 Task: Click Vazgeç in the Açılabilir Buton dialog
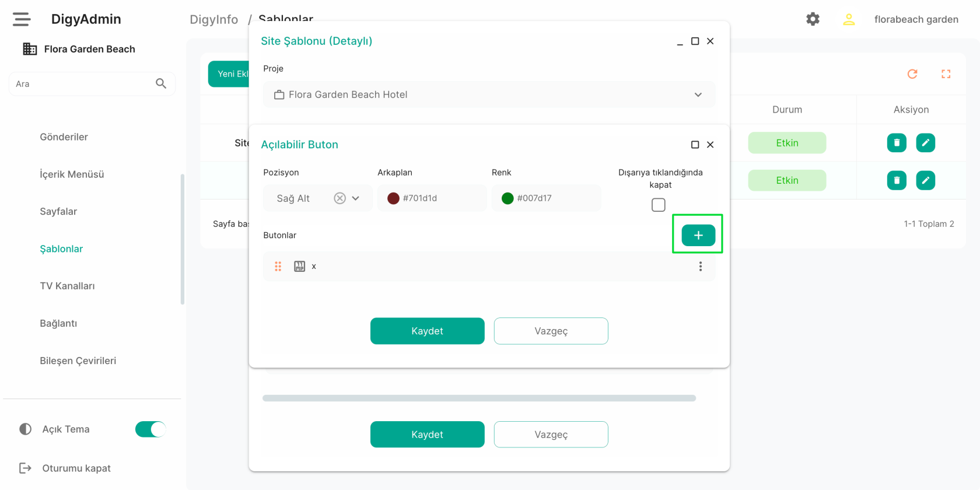tap(551, 331)
